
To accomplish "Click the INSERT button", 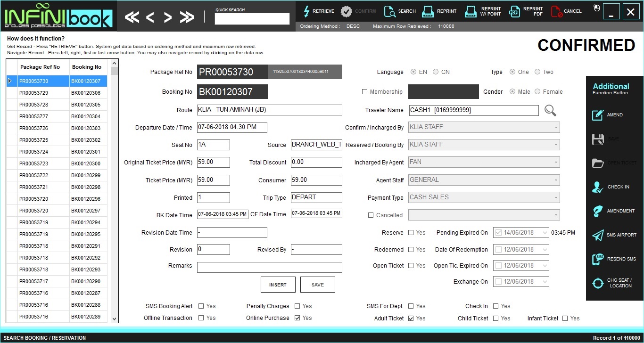I will 278,285.
